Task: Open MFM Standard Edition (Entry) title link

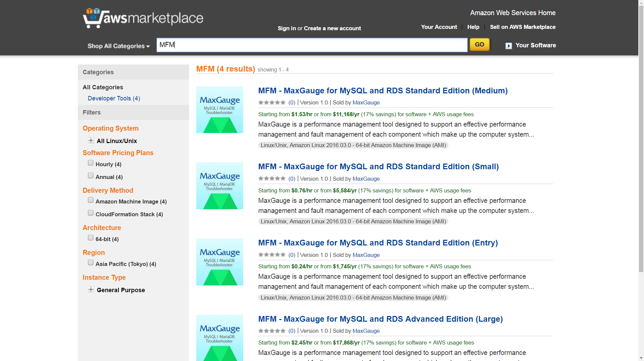Action: coord(378,243)
